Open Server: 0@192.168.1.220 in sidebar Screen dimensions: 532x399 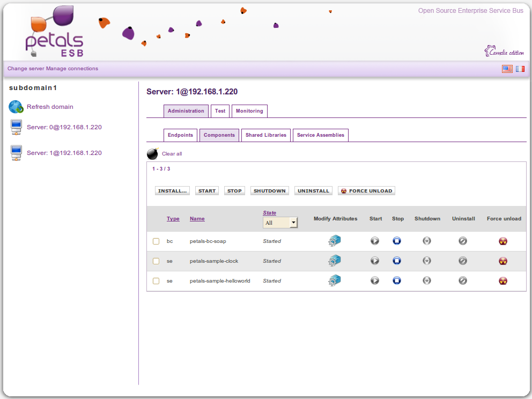tap(64, 127)
